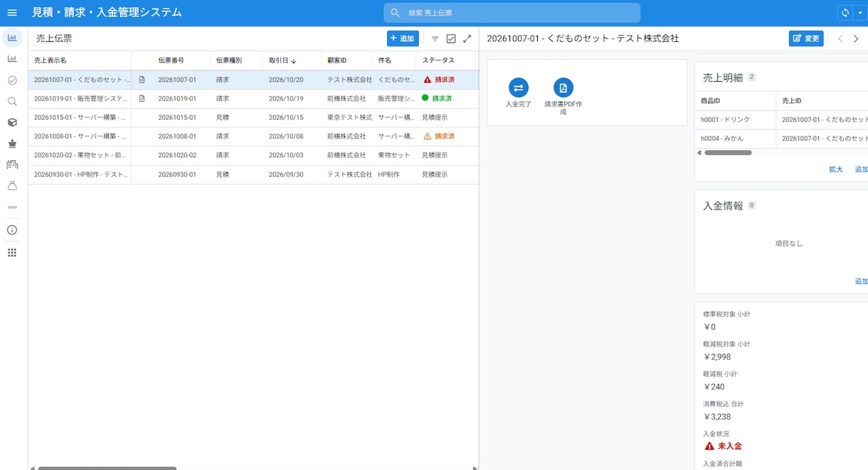Go to previous record chevron
Image resolution: width=868 pixels, height=470 pixels.
[840, 38]
